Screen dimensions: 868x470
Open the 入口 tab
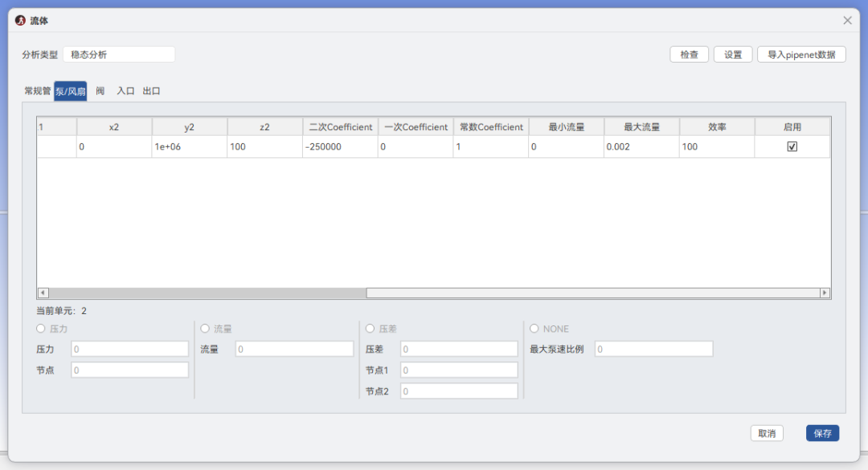pos(125,91)
